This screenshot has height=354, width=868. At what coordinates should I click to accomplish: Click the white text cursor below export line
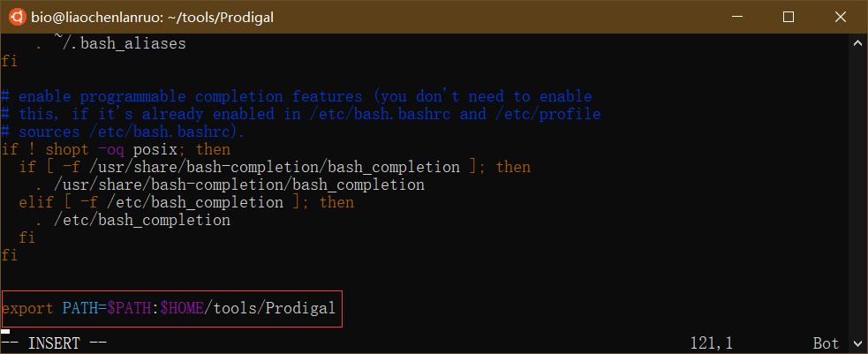click(x=5, y=331)
